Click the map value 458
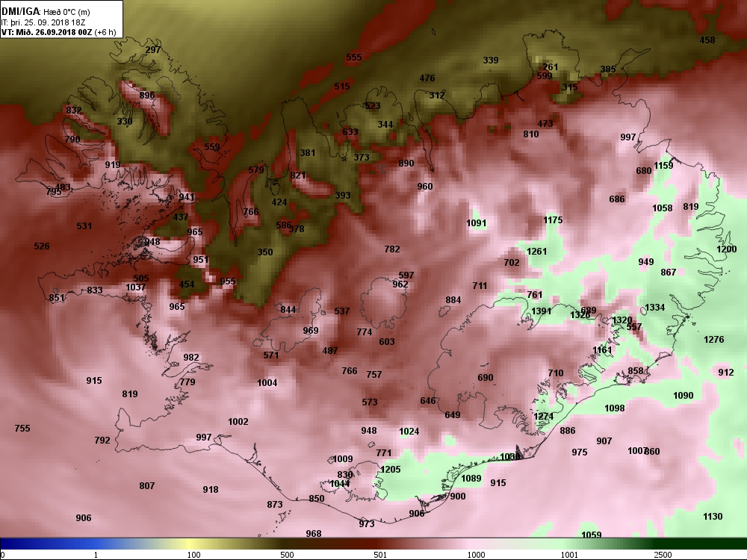747x560 pixels. tap(707, 40)
